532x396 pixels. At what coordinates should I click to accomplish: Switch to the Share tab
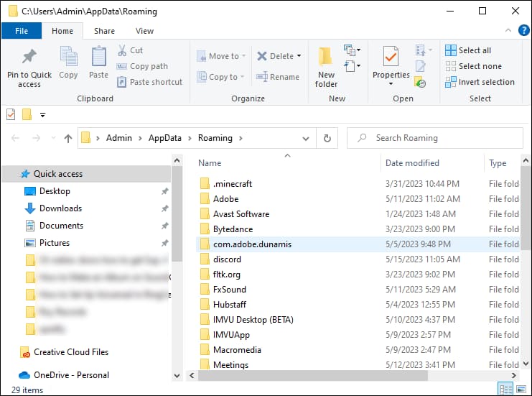coord(104,31)
